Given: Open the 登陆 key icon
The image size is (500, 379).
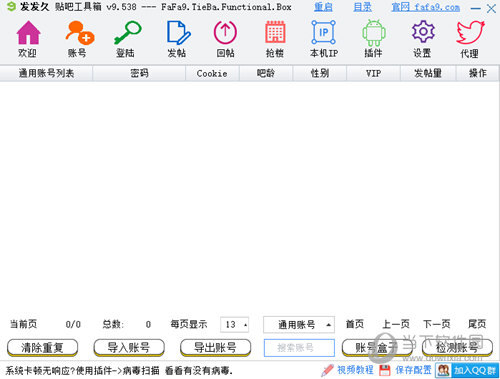Looking at the screenshot, I should click(x=127, y=32).
